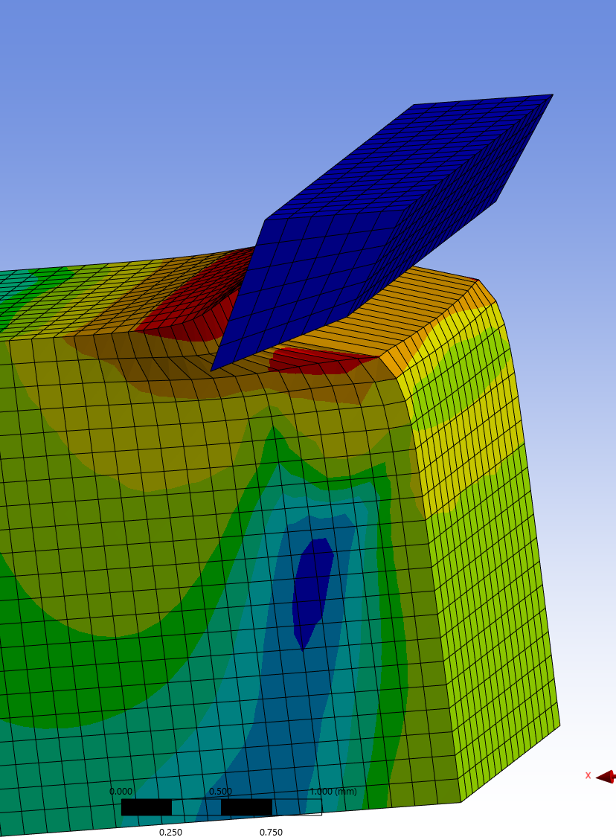Click the "0.000" ruler label
616x840 pixels.
[x=121, y=791]
